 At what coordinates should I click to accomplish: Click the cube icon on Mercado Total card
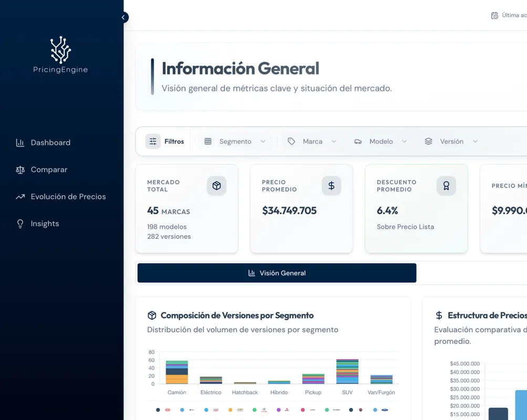(x=217, y=186)
